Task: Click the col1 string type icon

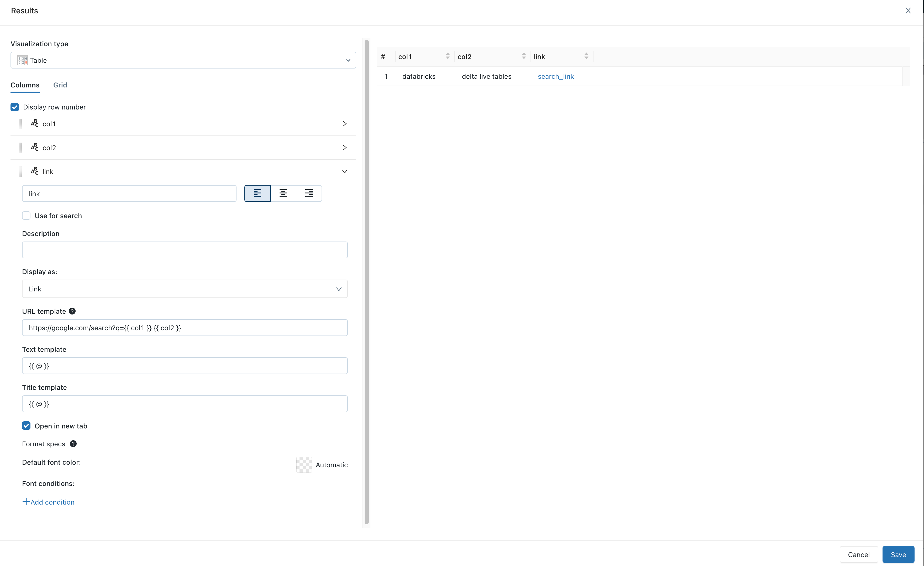Action: [35, 123]
